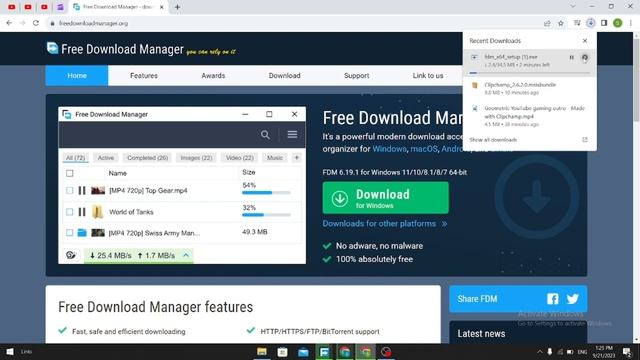Follow the Windows platform link
640x360 pixels.
[389, 149]
